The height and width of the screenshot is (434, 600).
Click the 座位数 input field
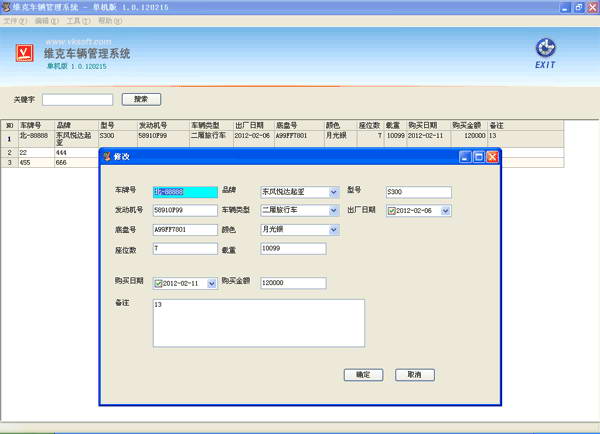185,249
